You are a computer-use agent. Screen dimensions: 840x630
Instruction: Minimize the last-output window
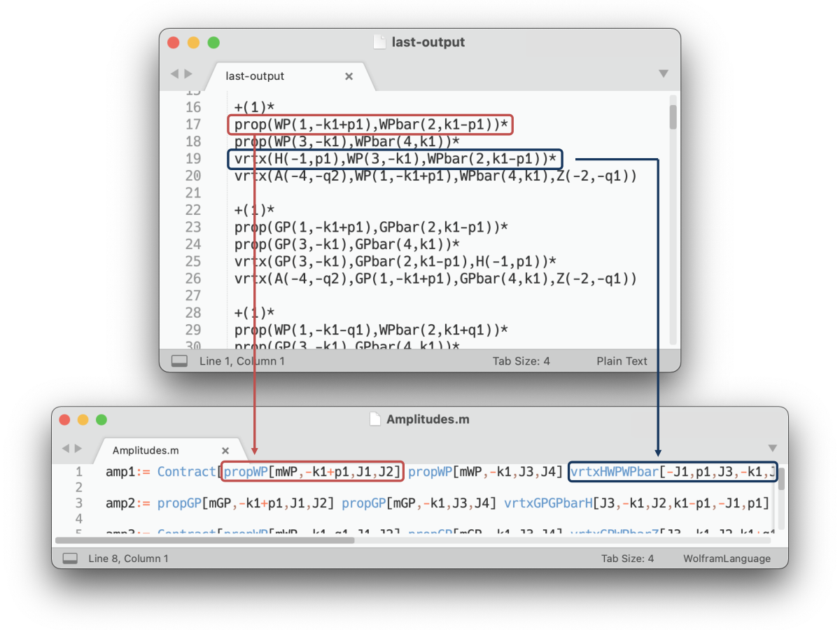click(x=193, y=43)
